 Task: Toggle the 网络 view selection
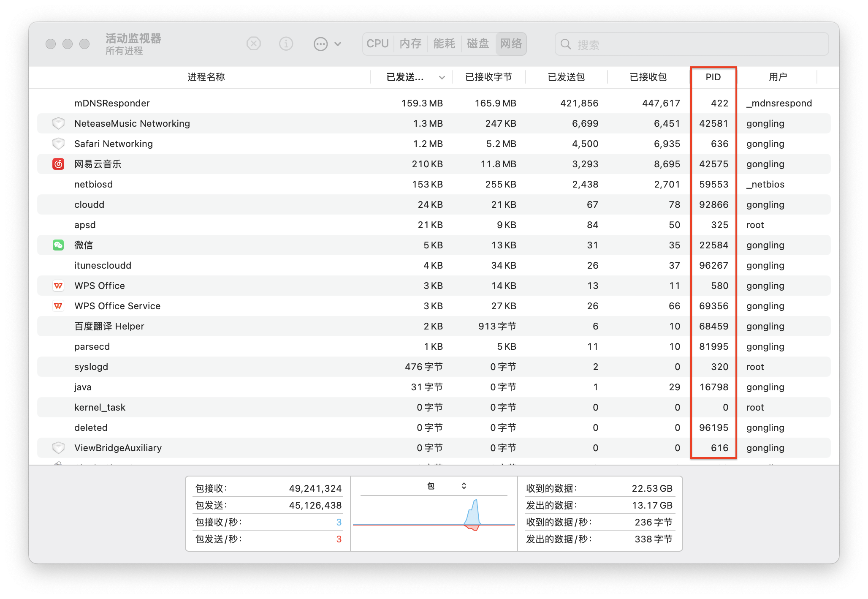coord(511,44)
